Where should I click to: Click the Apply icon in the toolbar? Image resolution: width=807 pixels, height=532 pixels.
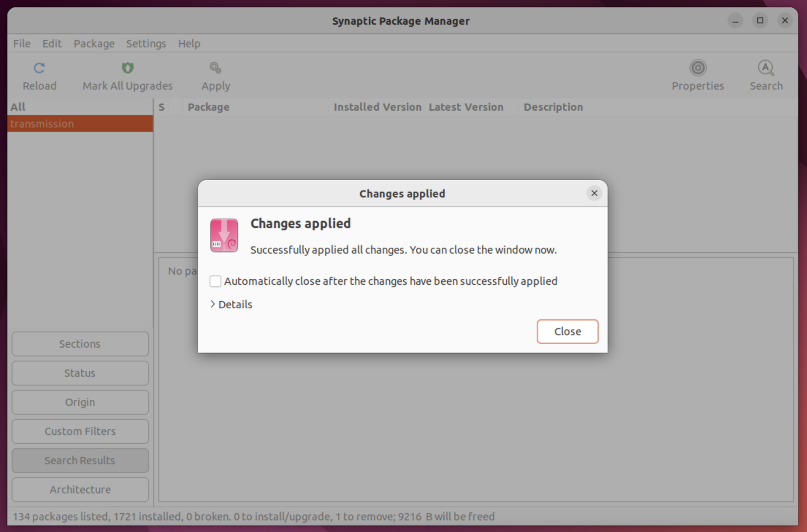[x=215, y=75]
